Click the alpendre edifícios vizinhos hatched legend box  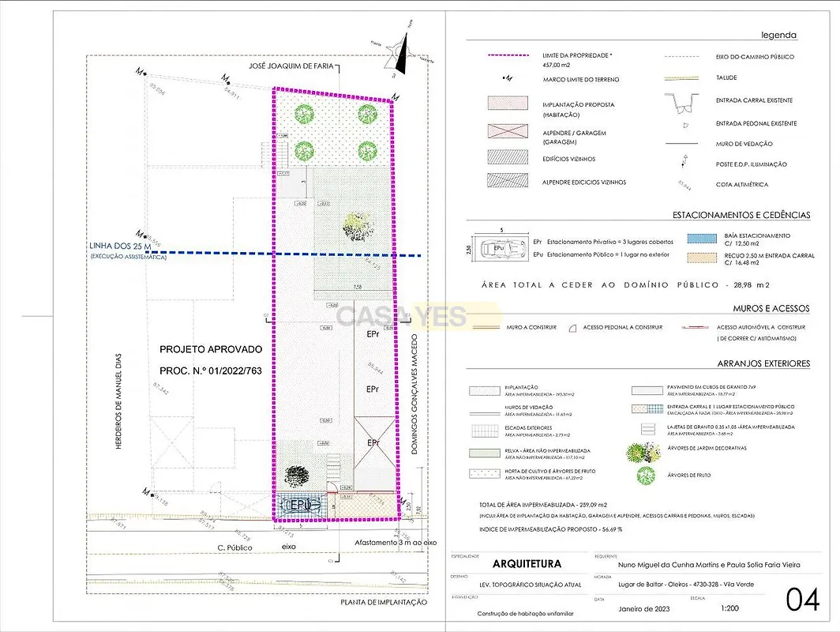(508, 180)
